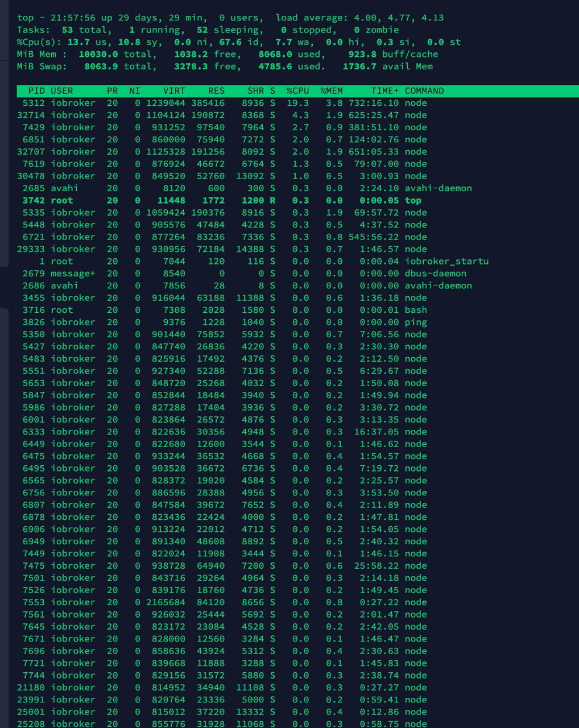Viewport: 579px width, 728px height.
Task: Click PID 32714 in the process list
Action: point(31,115)
